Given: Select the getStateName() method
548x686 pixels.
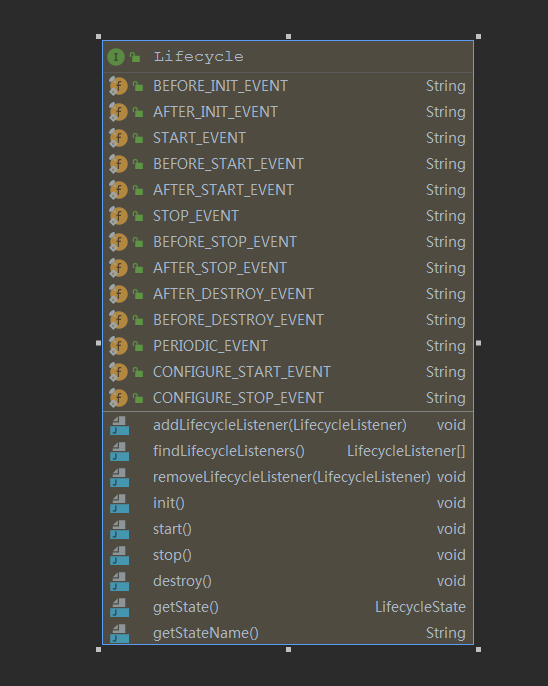Looking at the screenshot, I should [x=206, y=633].
